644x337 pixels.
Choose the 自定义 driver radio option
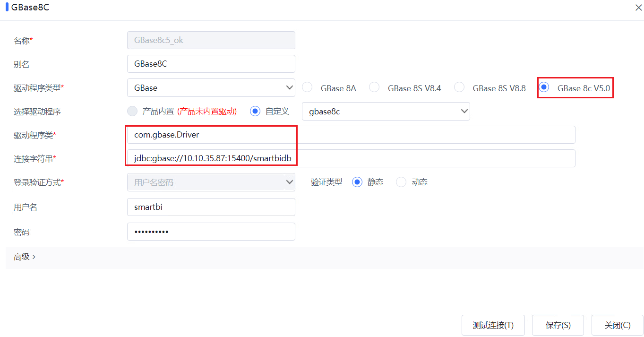point(255,112)
